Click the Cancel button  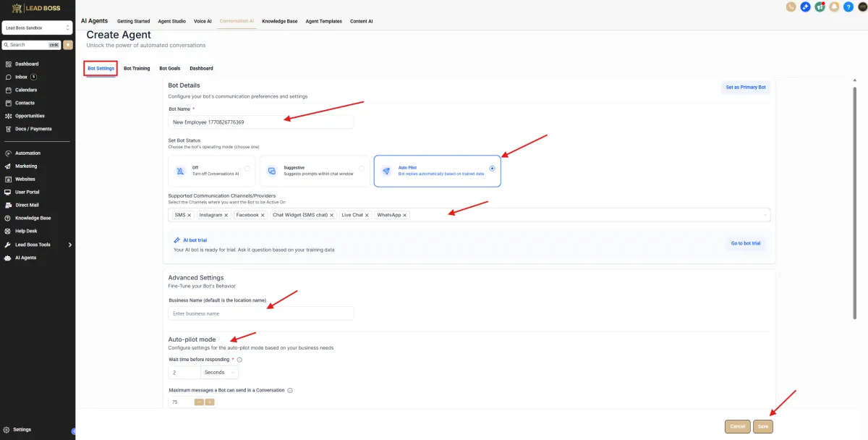(x=738, y=426)
